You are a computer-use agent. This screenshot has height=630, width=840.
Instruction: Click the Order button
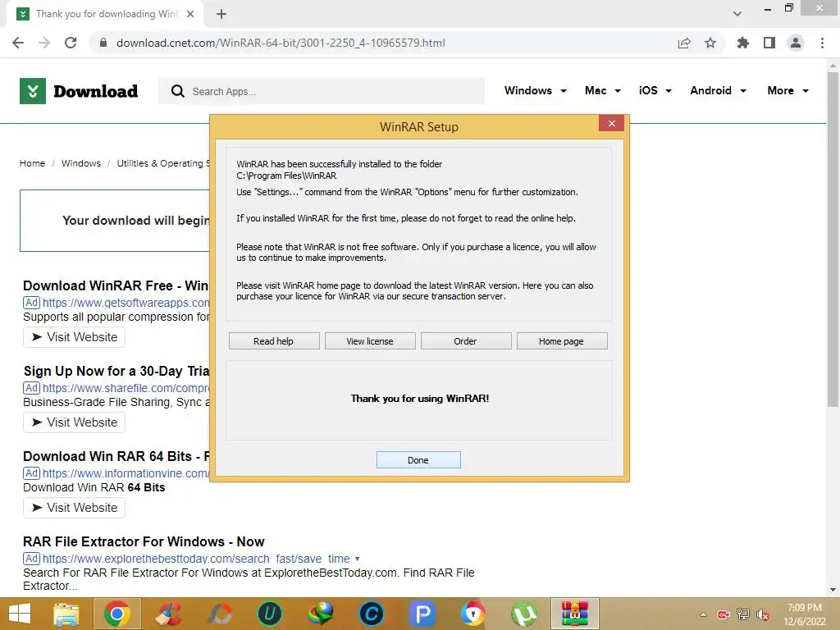tap(466, 341)
